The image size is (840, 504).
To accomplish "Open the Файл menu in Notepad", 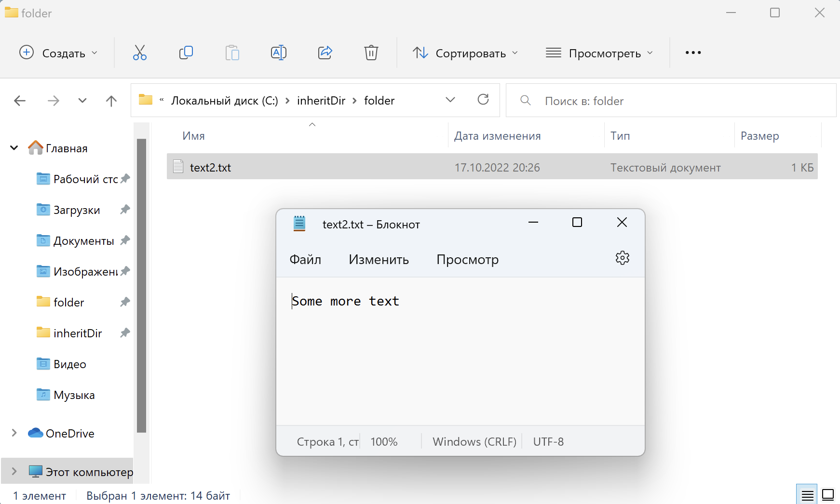I will coord(305,260).
